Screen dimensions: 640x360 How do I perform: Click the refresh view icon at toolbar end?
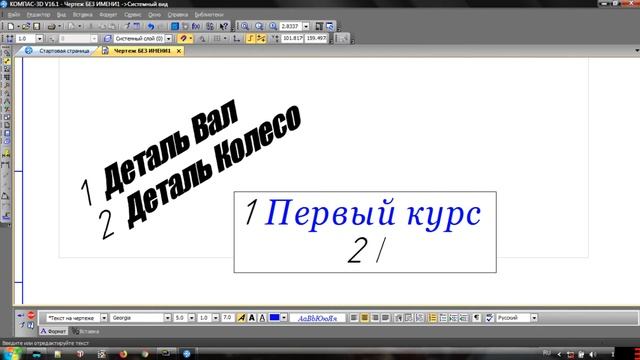pos(330,27)
